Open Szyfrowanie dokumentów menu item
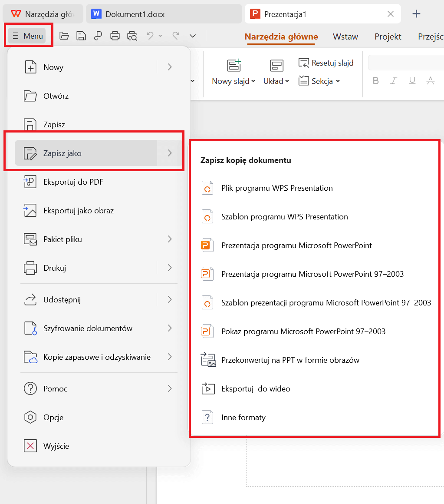Viewport: 444px width, 504px height. 99,328
